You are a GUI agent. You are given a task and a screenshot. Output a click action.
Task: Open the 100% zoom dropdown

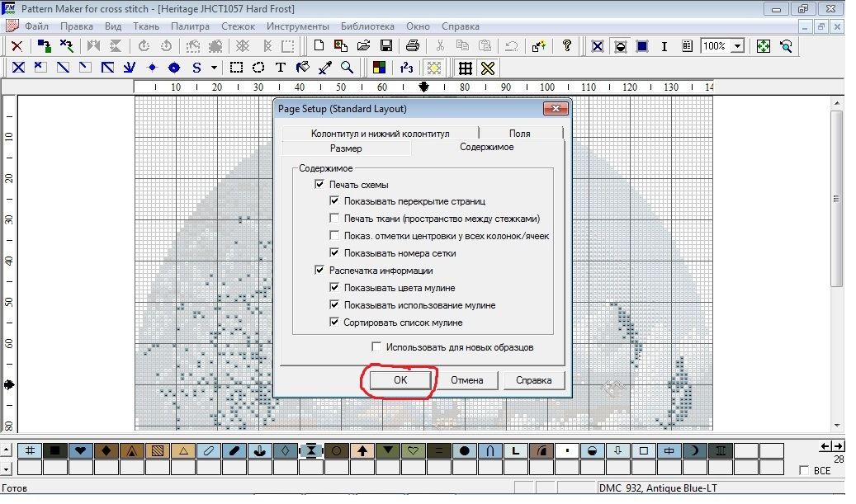coord(736,47)
